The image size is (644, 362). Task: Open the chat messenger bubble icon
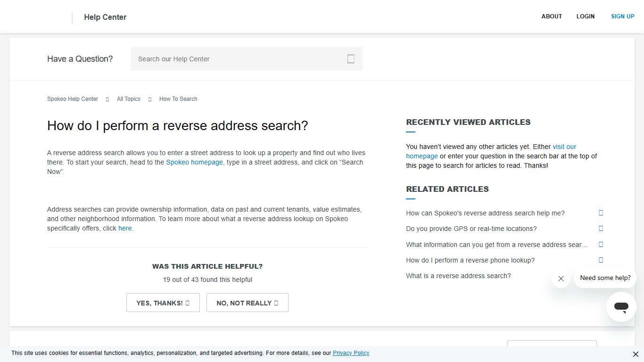(621, 307)
